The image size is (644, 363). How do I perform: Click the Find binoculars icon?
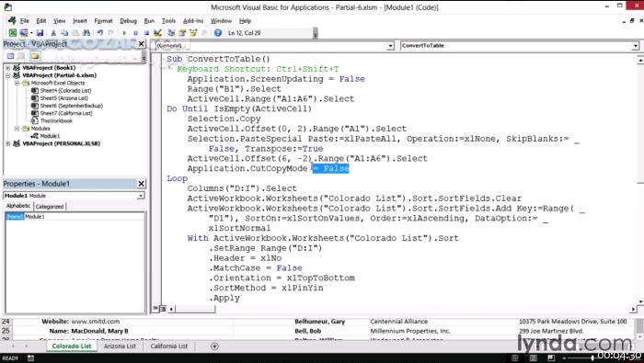pos(86,33)
